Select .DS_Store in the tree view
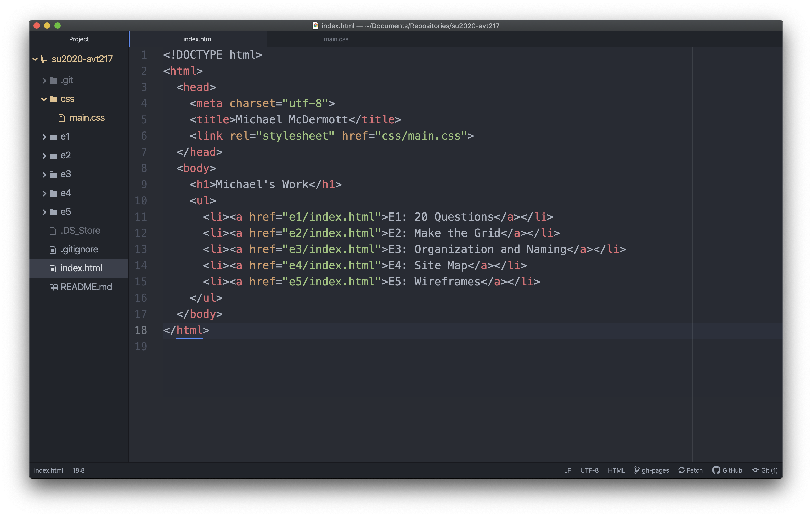812x517 pixels. [x=79, y=231]
